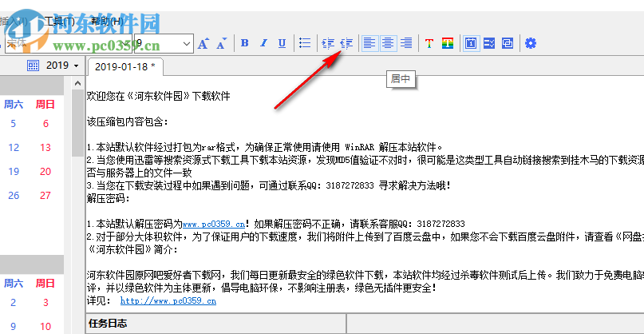Select date 10 in the lower month

tap(45, 327)
